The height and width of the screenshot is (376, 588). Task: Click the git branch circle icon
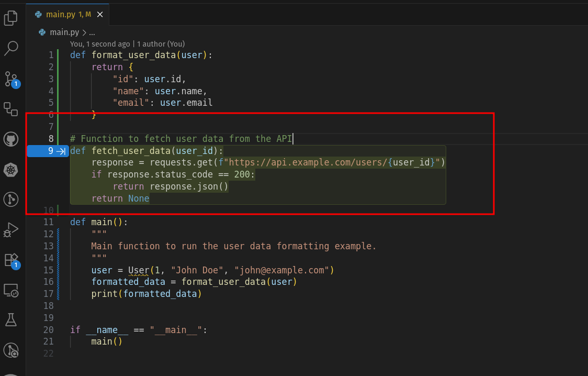coord(11,199)
